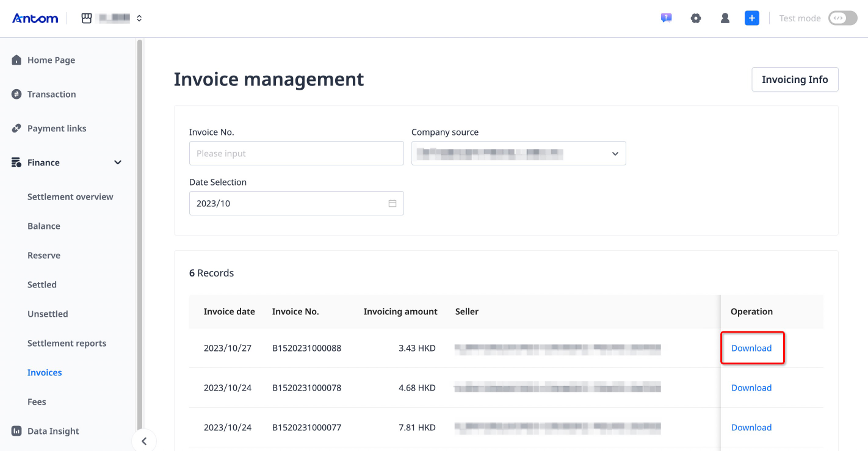Open the Home Page icon in sidebar
868x451 pixels.
pos(16,60)
